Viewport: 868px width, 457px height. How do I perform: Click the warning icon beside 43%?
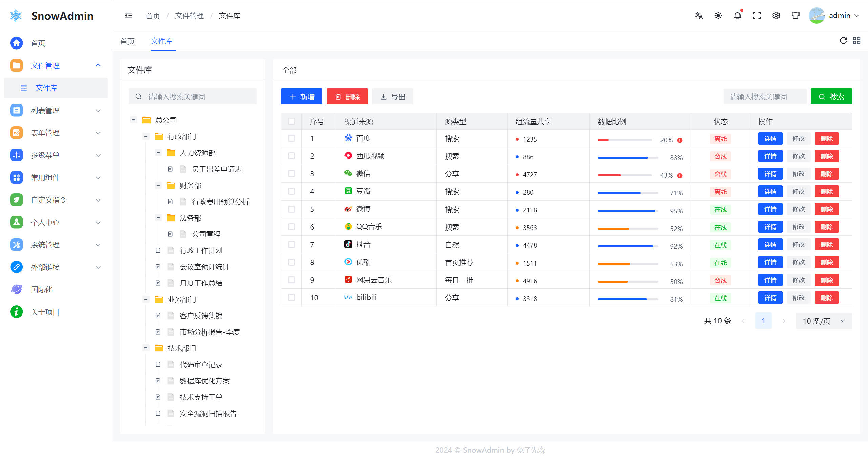coord(680,175)
